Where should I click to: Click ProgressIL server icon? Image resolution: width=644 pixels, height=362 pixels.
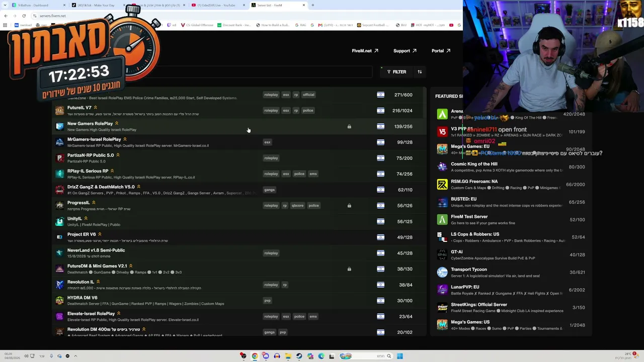60,206
